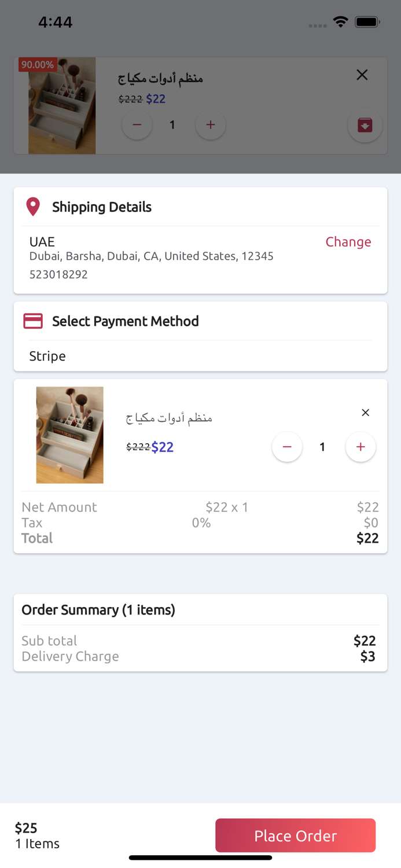Remove the item with the checkout X icon
The image size is (401, 868).
point(365,413)
